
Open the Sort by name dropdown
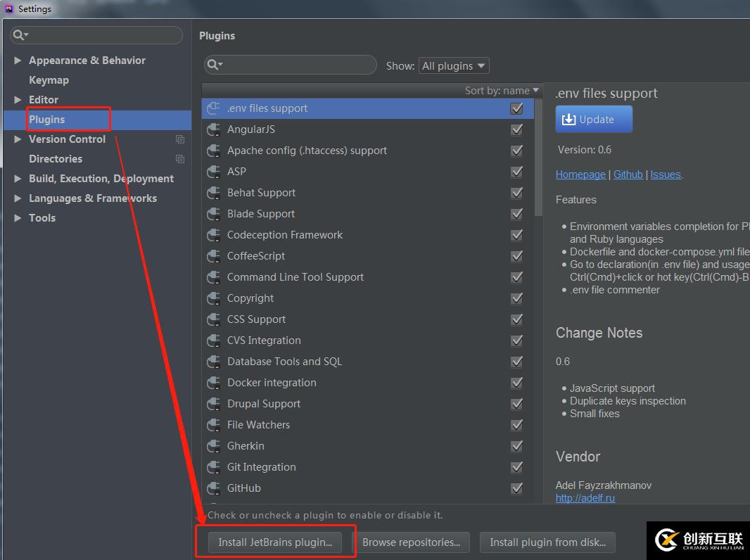pyautogui.click(x=502, y=90)
